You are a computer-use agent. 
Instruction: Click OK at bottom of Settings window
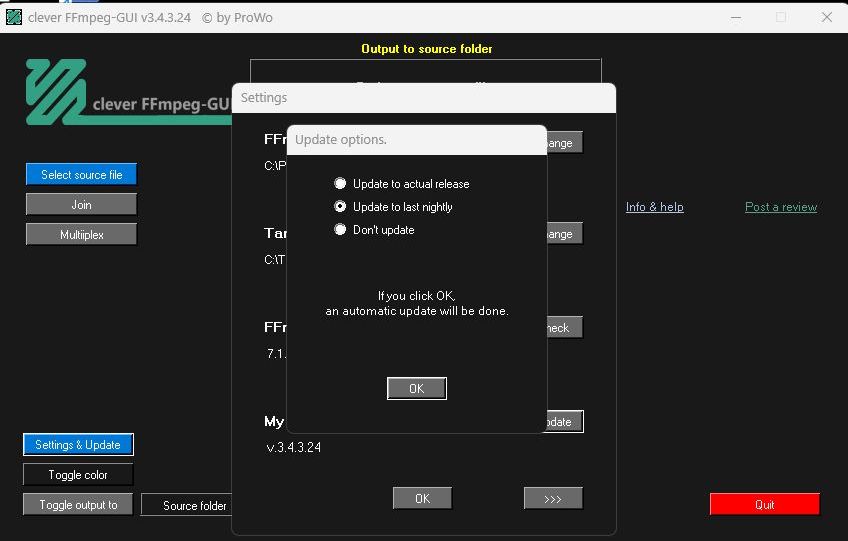tap(422, 498)
